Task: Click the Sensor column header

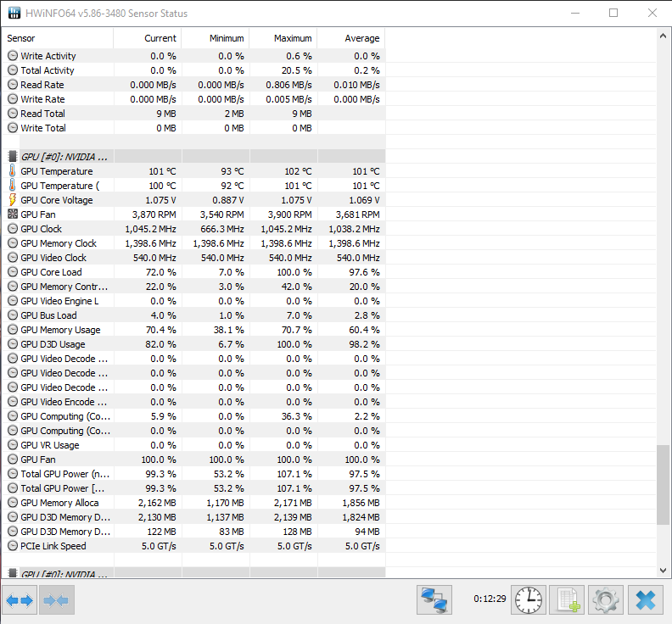Action: [x=58, y=38]
